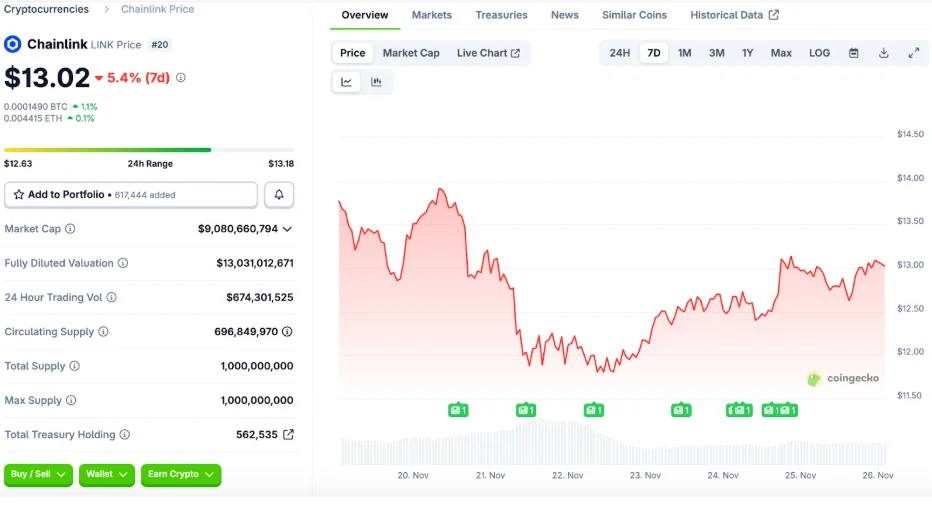Click the price alert bell icon
The width and height of the screenshot is (932, 508).
point(279,195)
